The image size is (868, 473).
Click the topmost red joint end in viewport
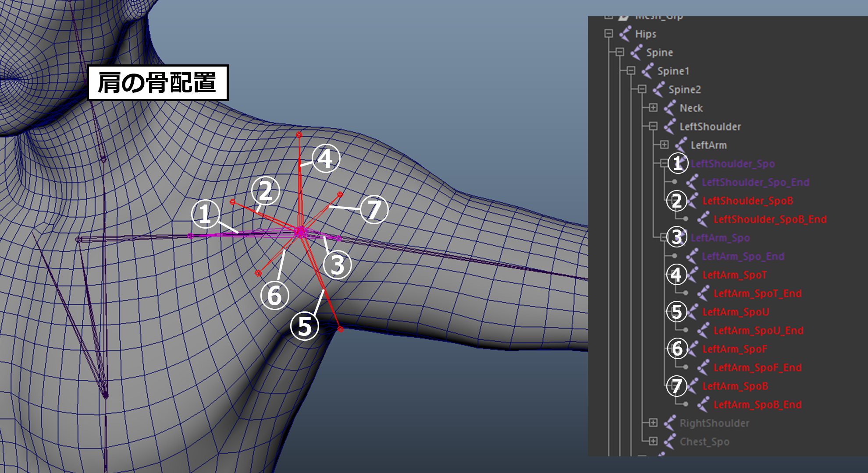click(x=299, y=134)
